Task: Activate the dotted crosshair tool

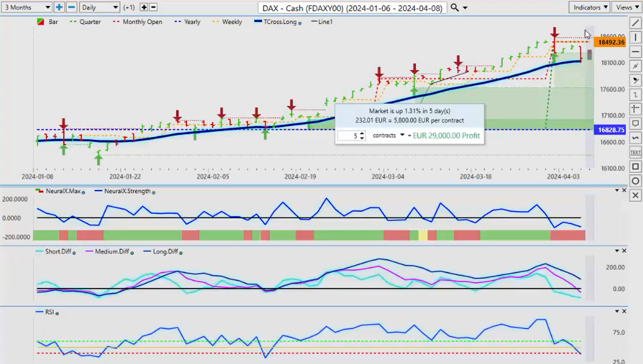Action: [x=635, y=109]
